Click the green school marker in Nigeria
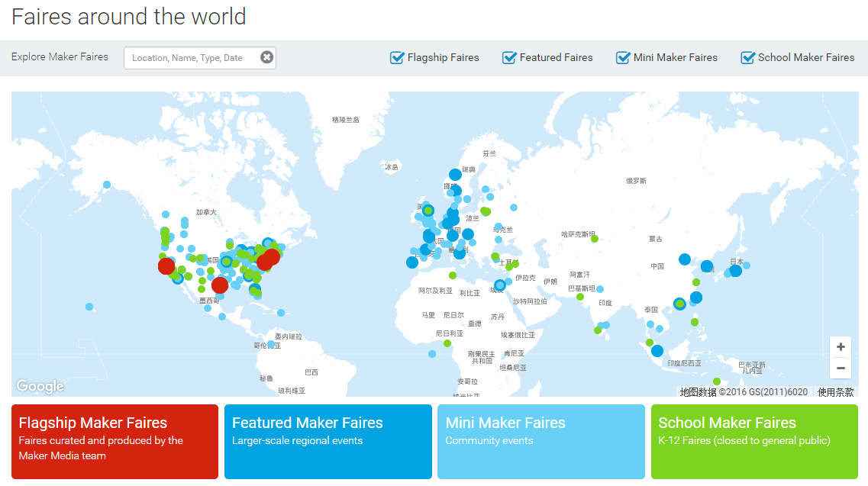Screen dimensions: 868x486 [447, 343]
